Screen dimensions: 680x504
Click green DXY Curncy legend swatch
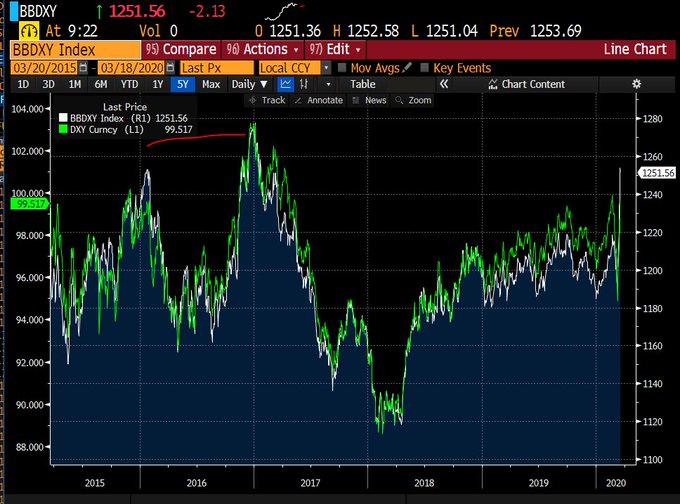[x=63, y=129]
